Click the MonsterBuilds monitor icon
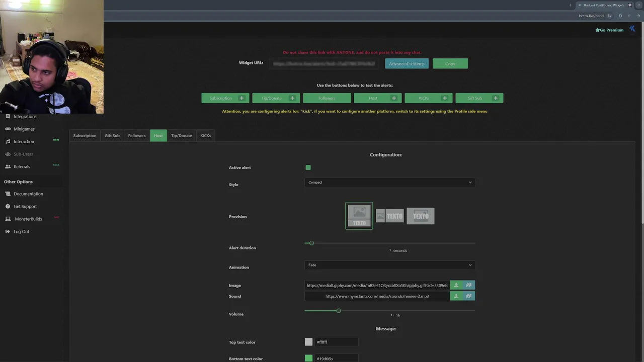644x362 pixels. [8, 219]
